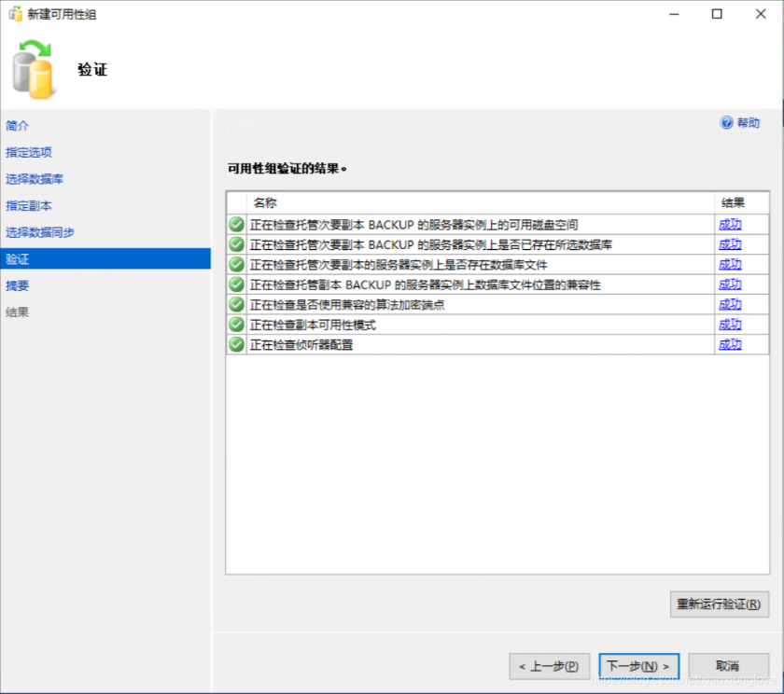Click 上一步(P) to go back
784x694 pixels.
[549, 666]
